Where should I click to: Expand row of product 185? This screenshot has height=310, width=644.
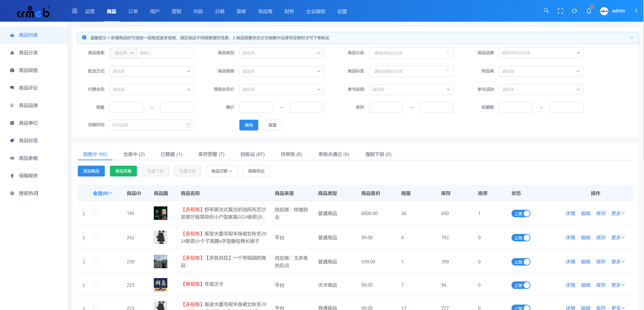[x=84, y=214]
